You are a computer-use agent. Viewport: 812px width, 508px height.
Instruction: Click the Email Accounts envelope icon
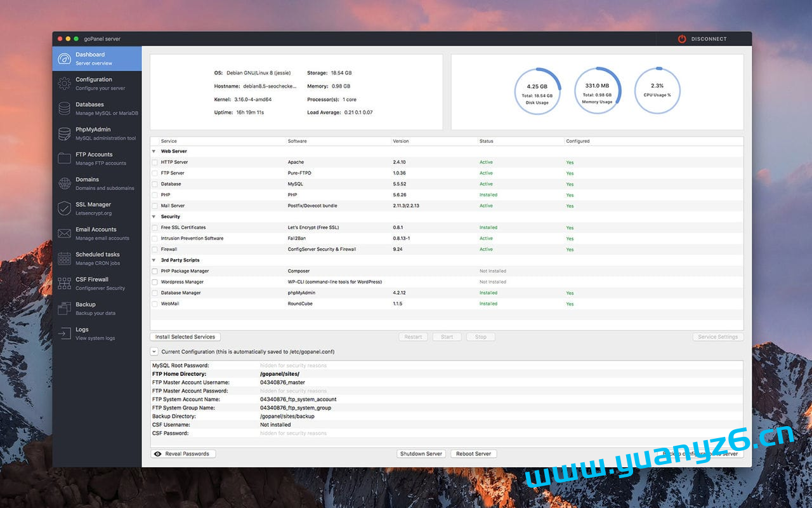[64, 233]
